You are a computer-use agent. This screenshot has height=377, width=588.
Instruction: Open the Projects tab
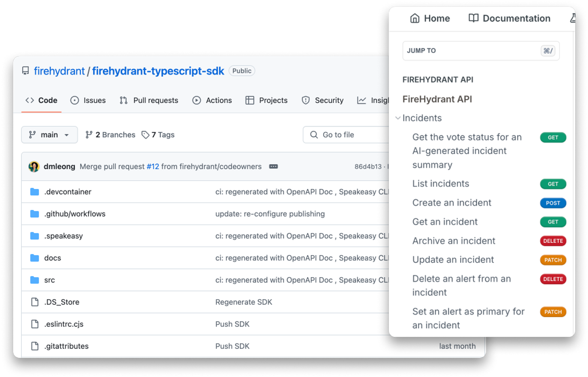[x=266, y=101]
